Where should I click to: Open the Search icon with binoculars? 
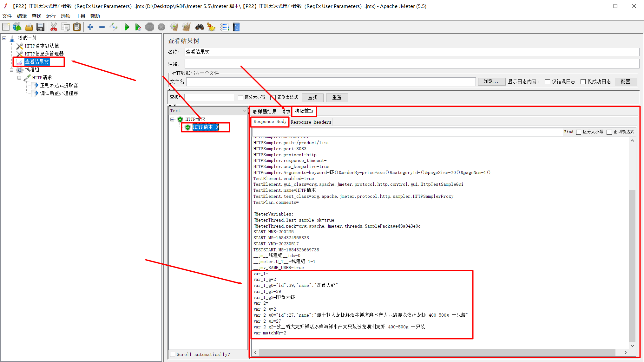[200, 27]
